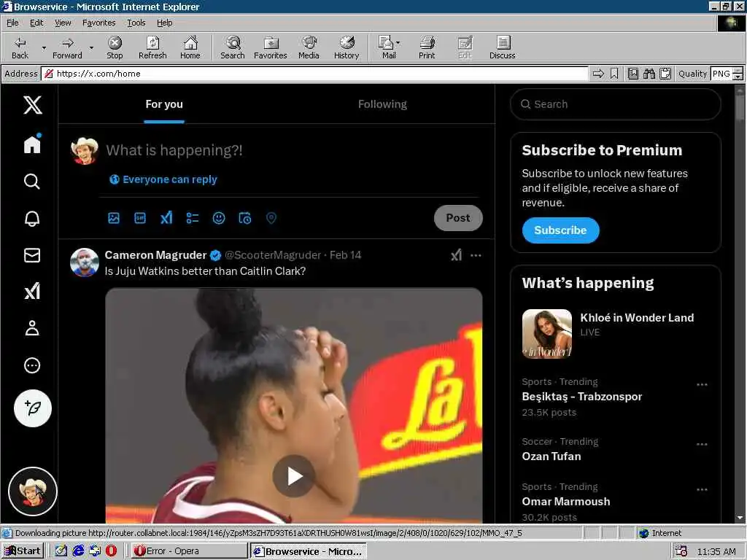Open Media toolbar button

click(x=309, y=47)
